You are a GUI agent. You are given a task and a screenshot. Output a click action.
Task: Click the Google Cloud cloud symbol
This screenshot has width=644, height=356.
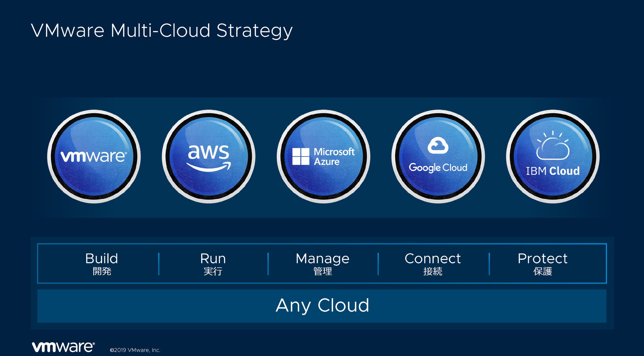coord(438,145)
